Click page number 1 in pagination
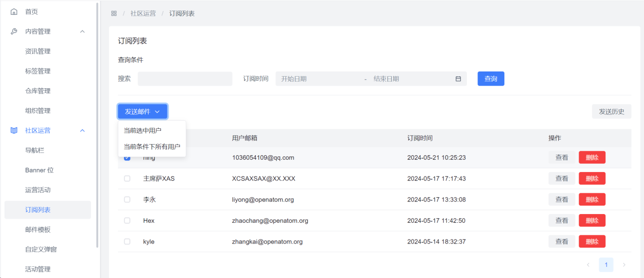This screenshot has height=278, width=644. pyautogui.click(x=606, y=265)
